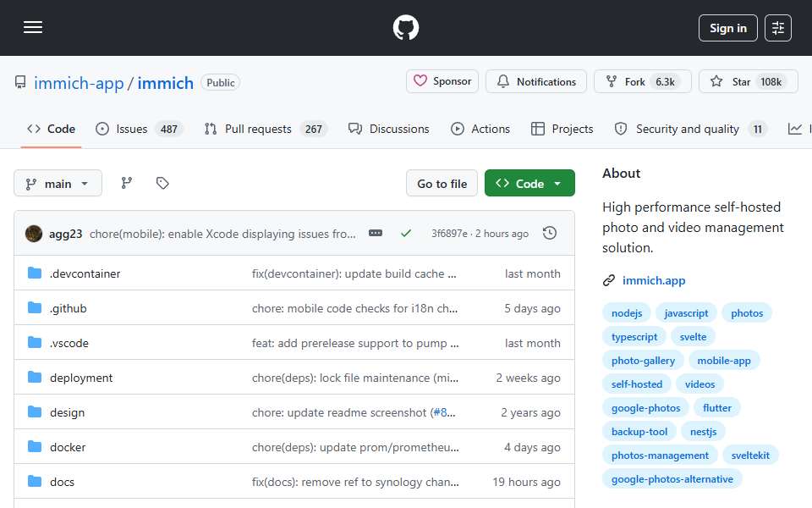Click the Sponsor button

tap(442, 81)
